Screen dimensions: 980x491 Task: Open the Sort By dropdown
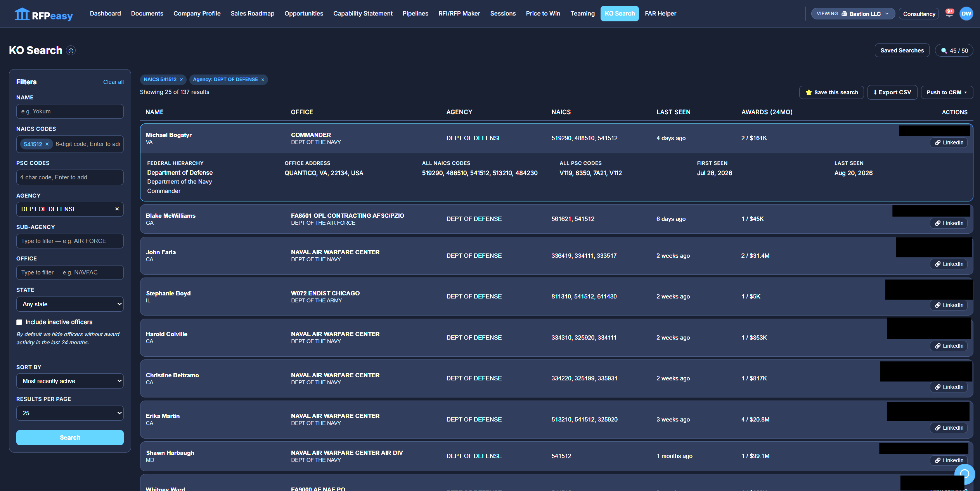[x=70, y=381]
